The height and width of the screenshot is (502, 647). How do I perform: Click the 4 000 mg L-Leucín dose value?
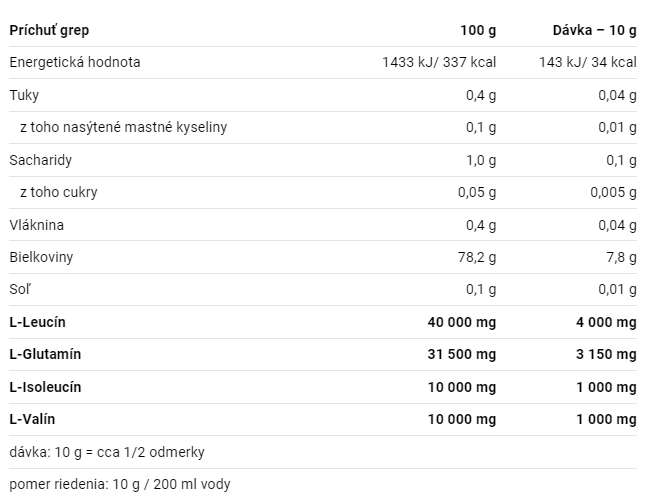click(x=606, y=322)
